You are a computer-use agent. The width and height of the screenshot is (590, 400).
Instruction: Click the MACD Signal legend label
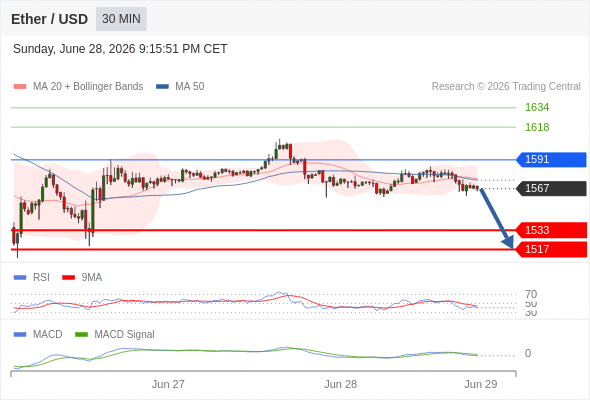coord(125,335)
